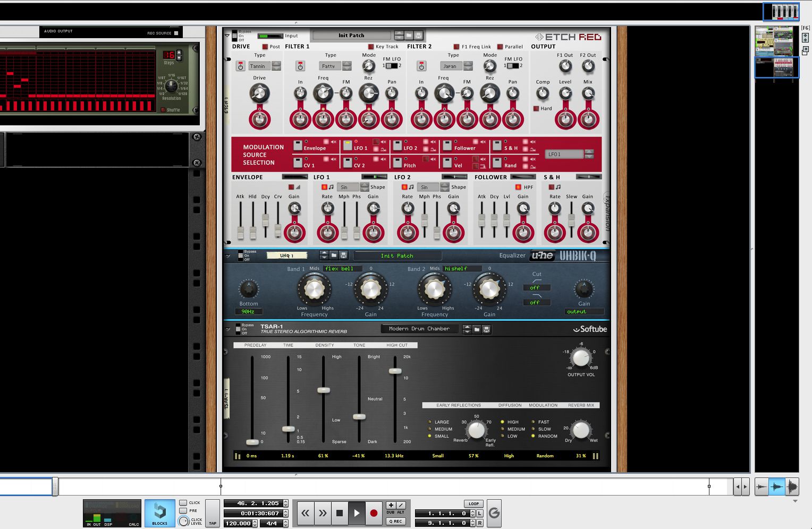This screenshot has width=812, height=529.
Task: Fast forward the song position
Action: click(323, 513)
